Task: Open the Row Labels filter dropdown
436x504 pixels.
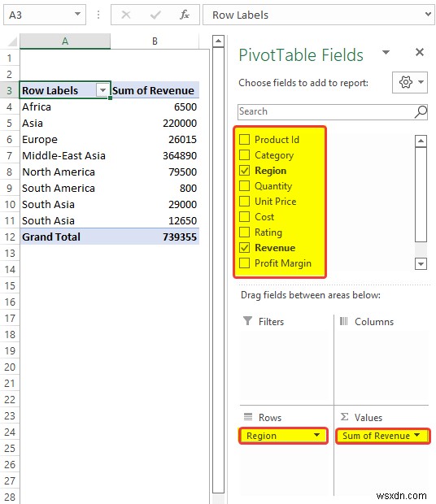Action: point(102,90)
